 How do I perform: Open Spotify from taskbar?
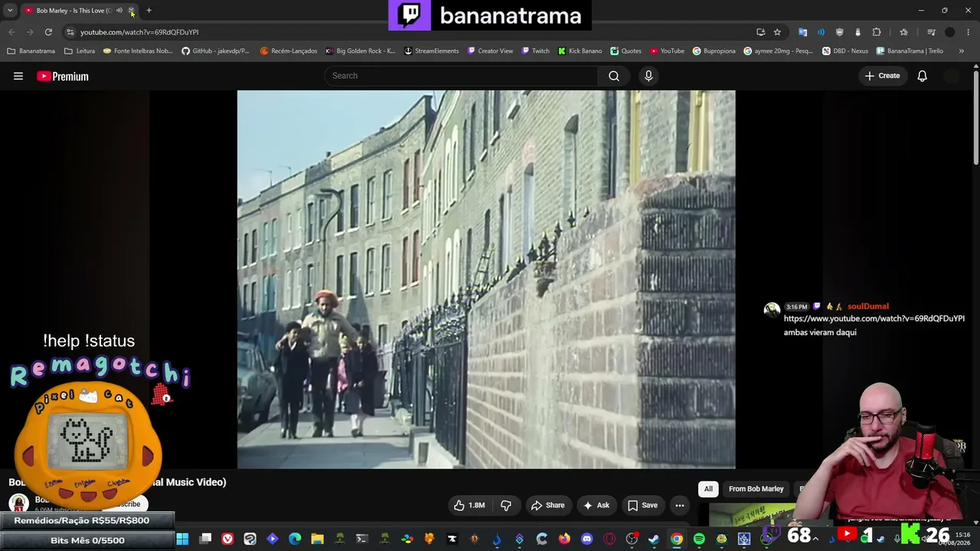click(699, 540)
